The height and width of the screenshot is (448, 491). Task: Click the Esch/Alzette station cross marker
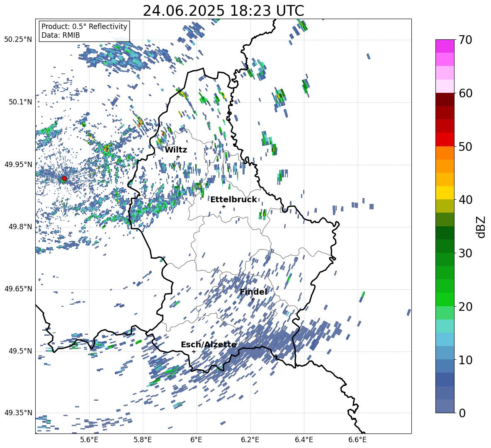pos(194,351)
